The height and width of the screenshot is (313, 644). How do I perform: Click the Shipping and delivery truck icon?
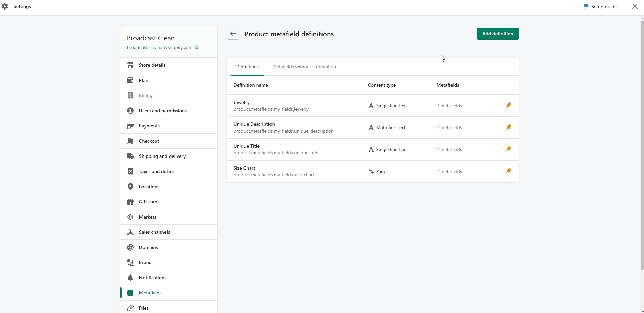[x=130, y=156]
